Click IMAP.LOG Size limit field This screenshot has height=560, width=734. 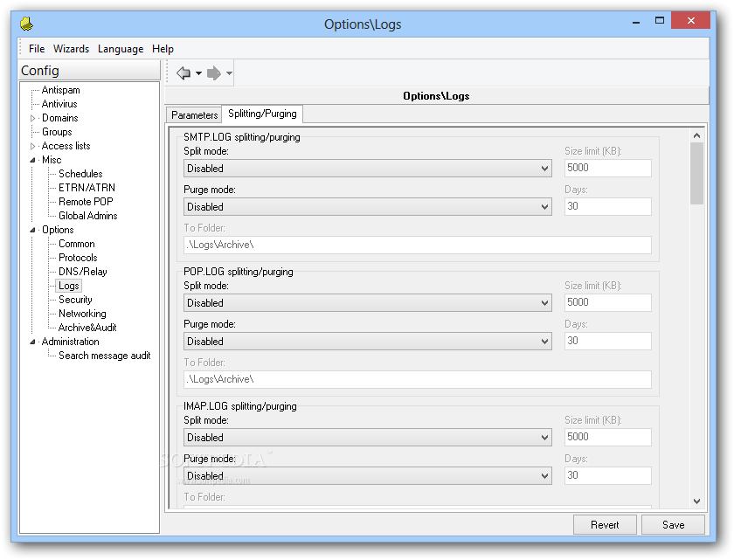pyautogui.click(x=607, y=437)
